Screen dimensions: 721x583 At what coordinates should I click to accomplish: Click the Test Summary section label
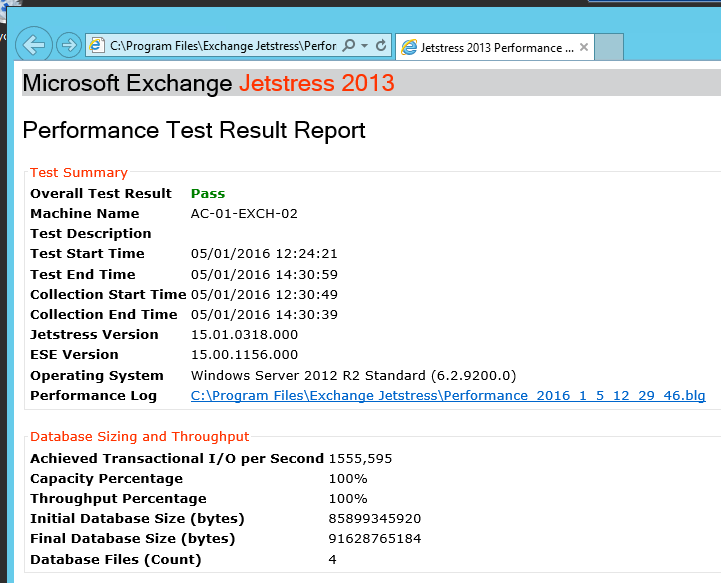79,172
